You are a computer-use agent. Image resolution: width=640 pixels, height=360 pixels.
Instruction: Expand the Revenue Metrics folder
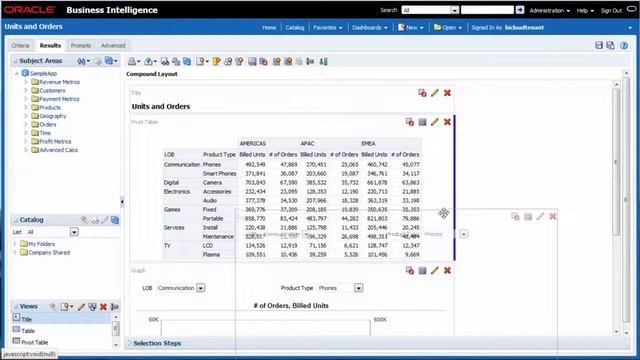[x=26, y=82]
